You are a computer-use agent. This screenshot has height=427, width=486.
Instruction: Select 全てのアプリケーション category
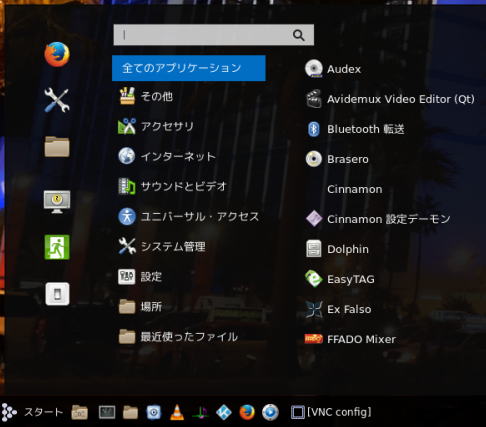coord(189,68)
